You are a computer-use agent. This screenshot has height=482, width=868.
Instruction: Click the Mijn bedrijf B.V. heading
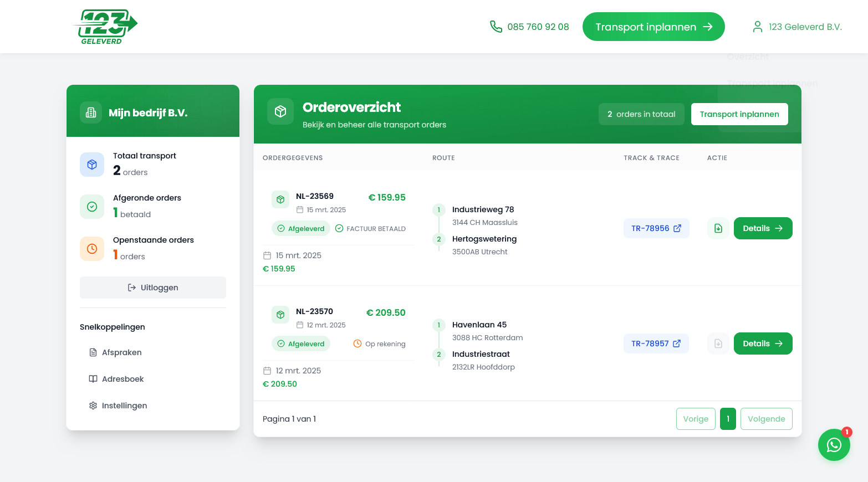[x=148, y=113]
